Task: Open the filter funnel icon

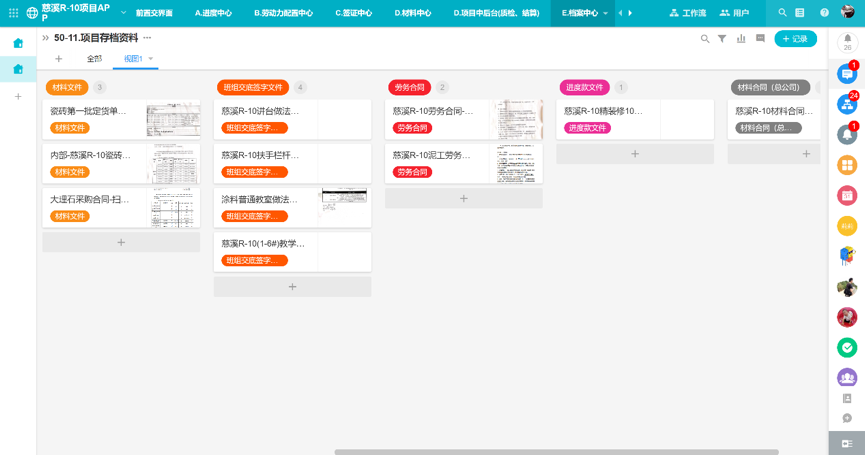Action: 722,39
